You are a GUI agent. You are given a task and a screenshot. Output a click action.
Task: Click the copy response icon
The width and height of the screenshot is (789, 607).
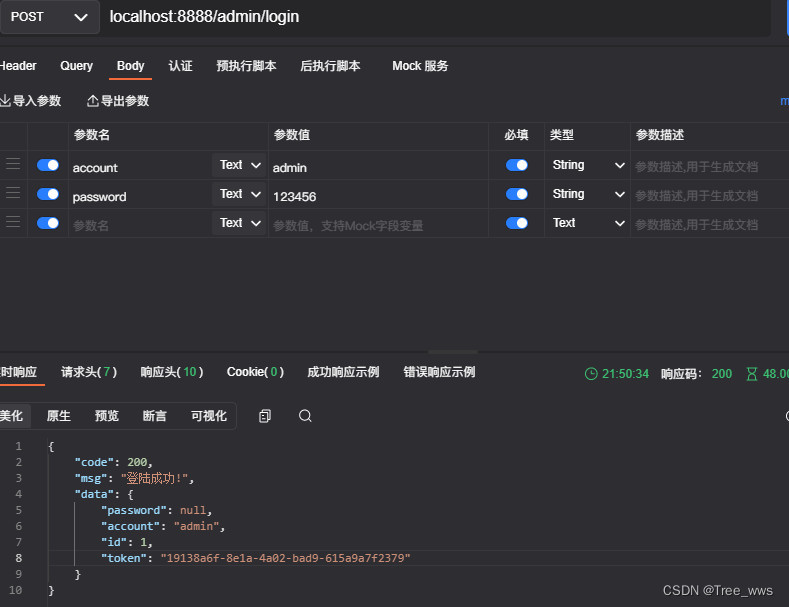tap(265, 416)
